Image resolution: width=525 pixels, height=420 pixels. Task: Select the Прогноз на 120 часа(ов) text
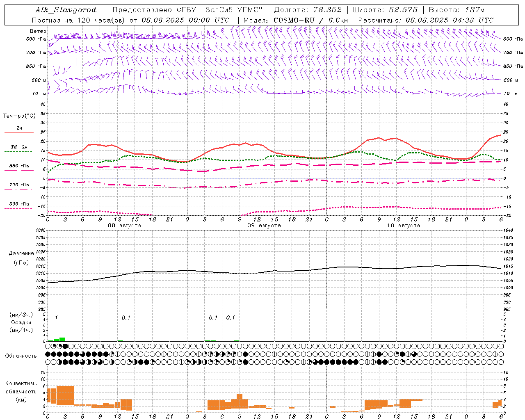click(79, 20)
